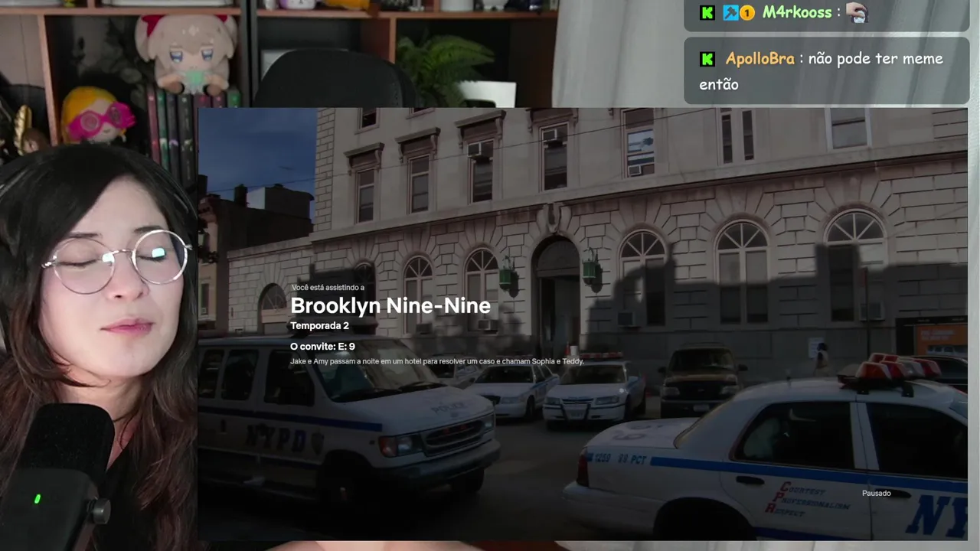This screenshot has width=980, height=551.
Task: Click the "Temporada 2" season label
Action: (x=319, y=325)
